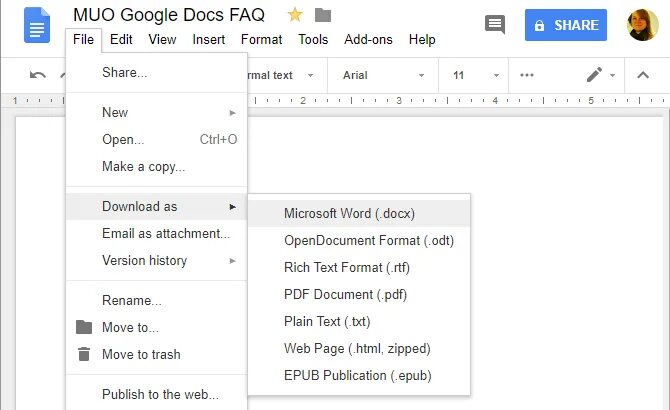The image size is (670, 410).
Task: Click the pencil editing mode icon
Action: pos(594,75)
